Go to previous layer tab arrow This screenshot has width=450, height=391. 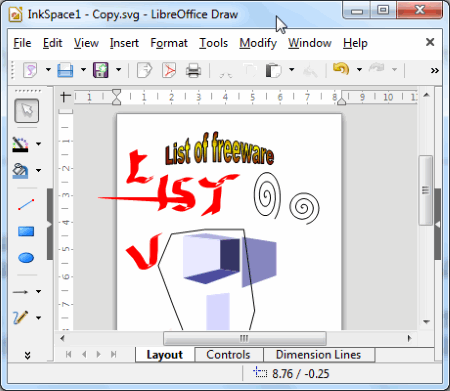[x=84, y=354]
